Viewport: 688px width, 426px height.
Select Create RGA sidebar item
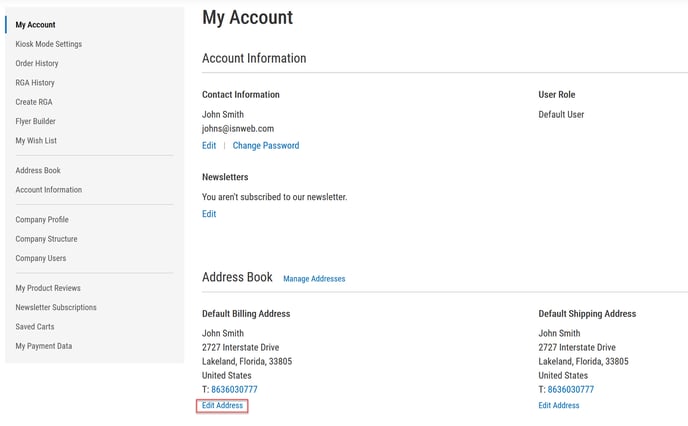[34, 102]
